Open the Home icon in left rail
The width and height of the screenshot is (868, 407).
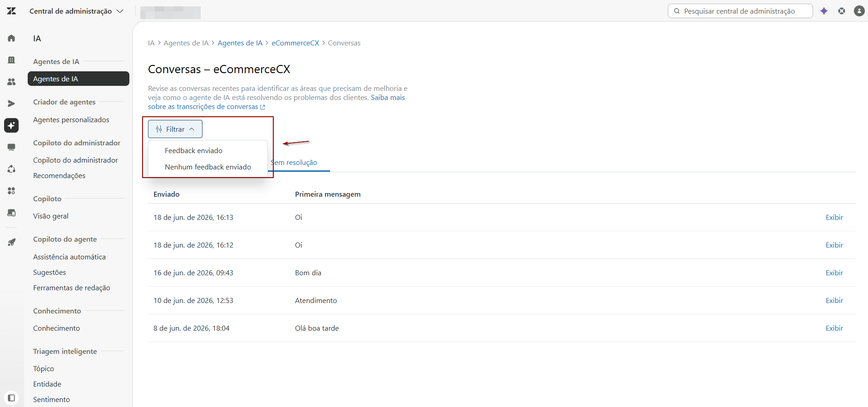11,38
